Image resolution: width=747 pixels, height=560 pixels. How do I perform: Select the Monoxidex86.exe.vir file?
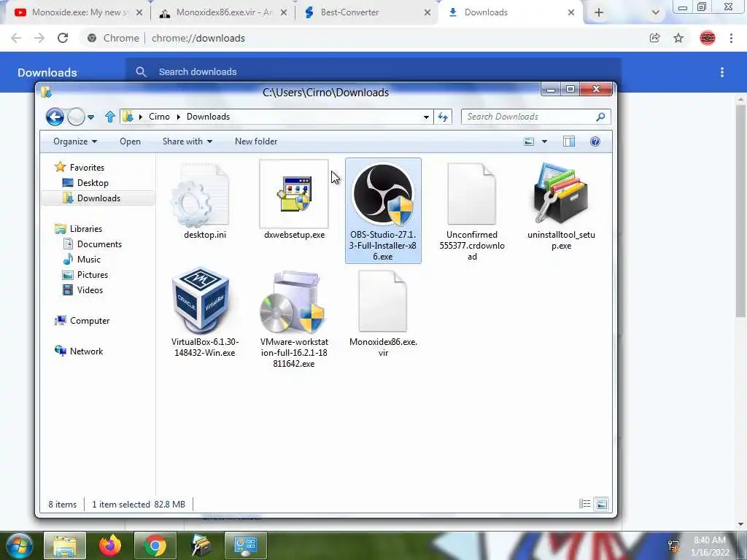[382, 300]
